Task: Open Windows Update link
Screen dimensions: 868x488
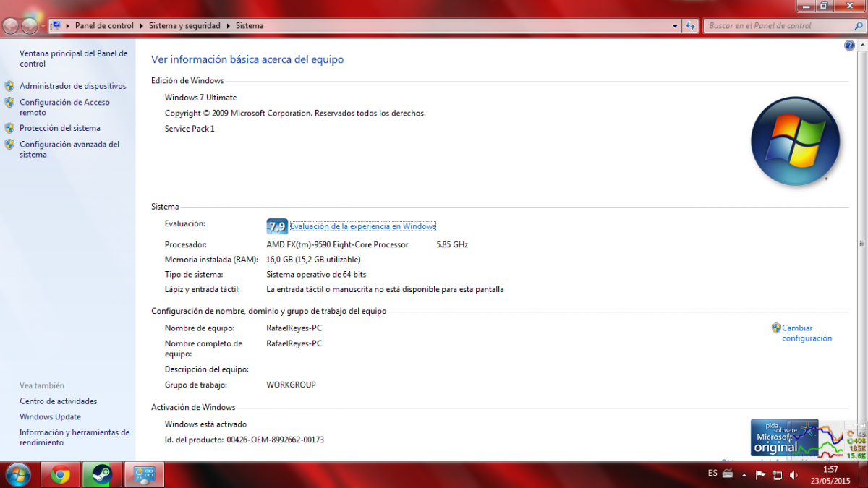Action: pyautogui.click(x=50, y=416)
